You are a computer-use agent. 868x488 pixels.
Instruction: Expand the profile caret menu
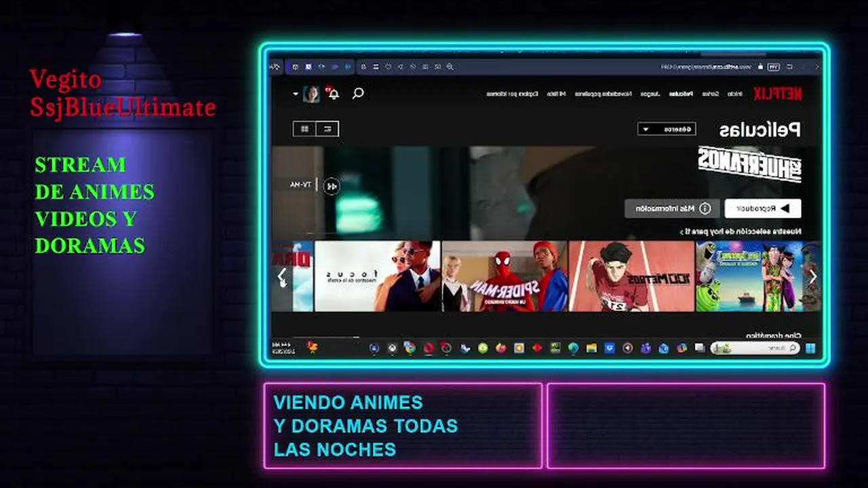pyautogui.click(x=296, y=94)
